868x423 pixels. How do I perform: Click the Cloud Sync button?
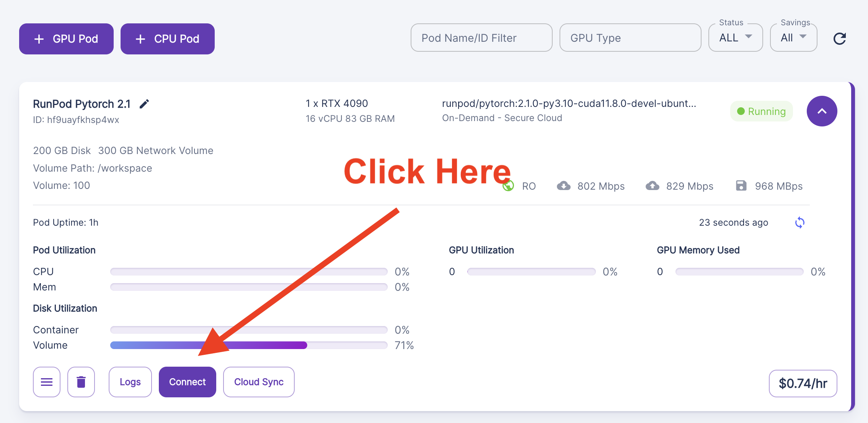point(259,382)
